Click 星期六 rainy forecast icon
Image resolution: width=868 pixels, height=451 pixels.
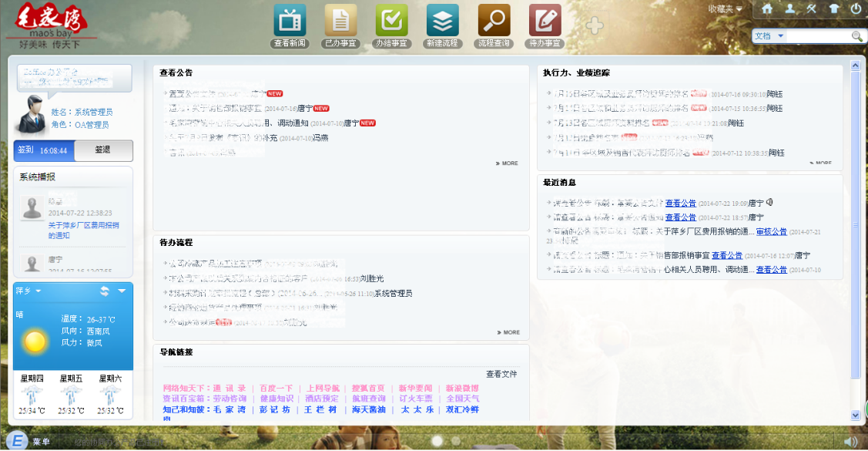[x=110, y=395]
